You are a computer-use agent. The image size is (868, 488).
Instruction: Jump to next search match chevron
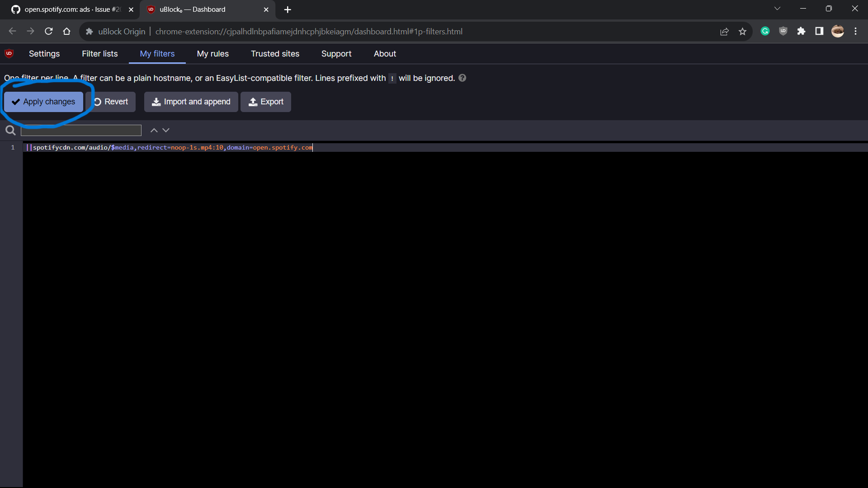(166, 130)
